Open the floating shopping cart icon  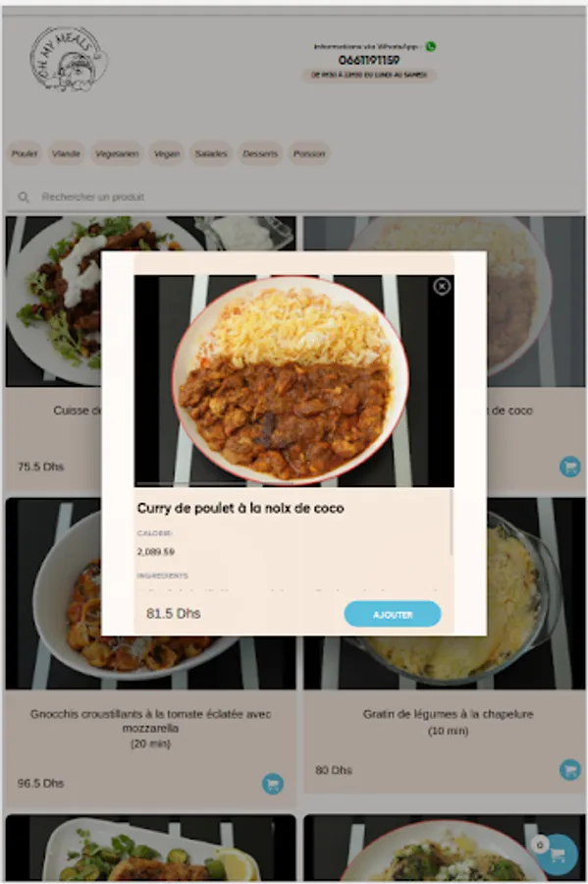(557, 855)
